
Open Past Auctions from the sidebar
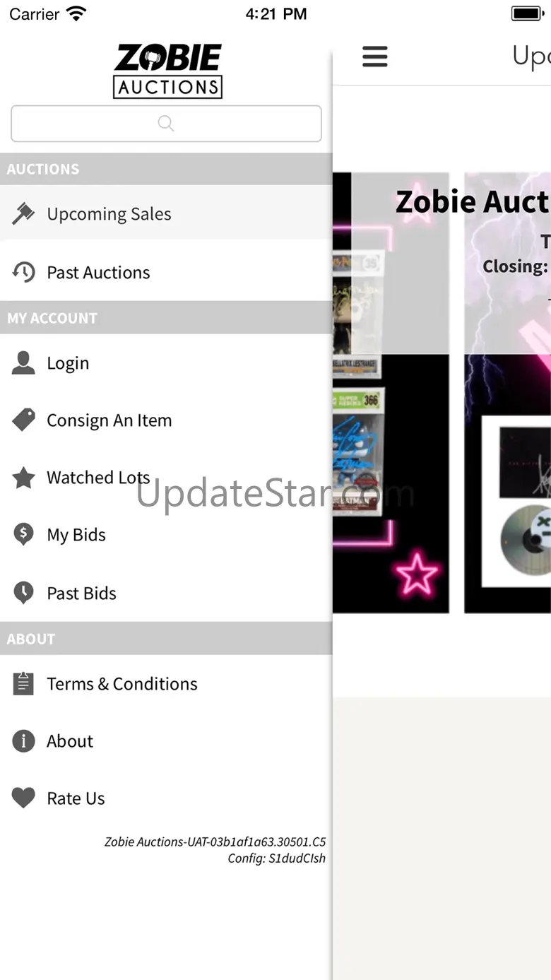tap(166, 272)
